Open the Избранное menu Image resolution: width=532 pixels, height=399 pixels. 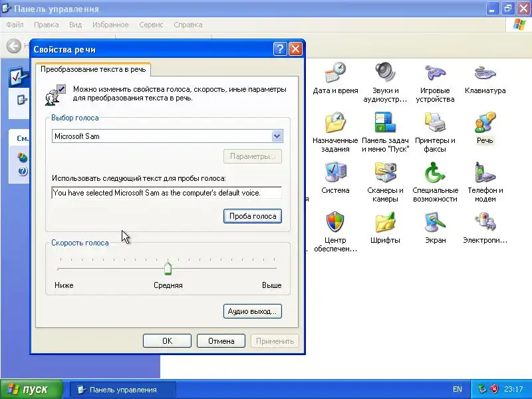point(110,25)
